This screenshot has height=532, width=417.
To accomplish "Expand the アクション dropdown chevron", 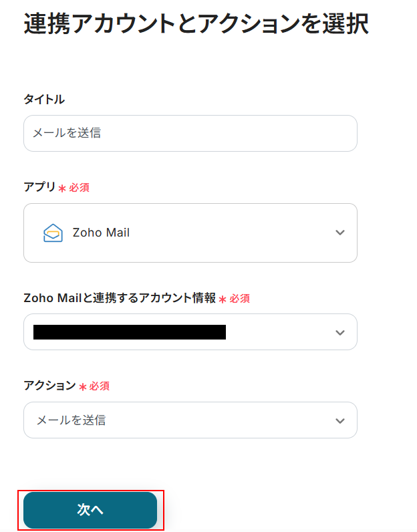I will (x=340, y=420).
